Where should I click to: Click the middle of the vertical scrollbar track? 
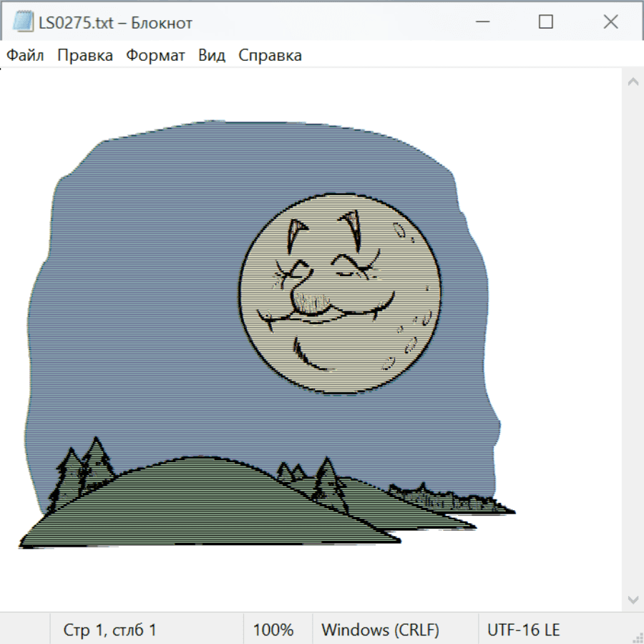633,340
